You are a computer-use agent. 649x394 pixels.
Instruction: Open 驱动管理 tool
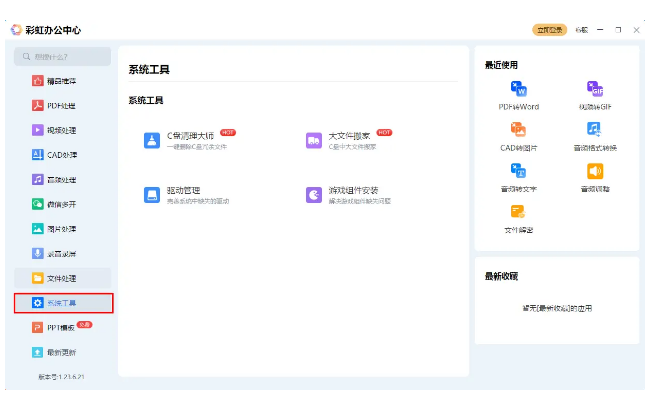(x=186, y=195)
